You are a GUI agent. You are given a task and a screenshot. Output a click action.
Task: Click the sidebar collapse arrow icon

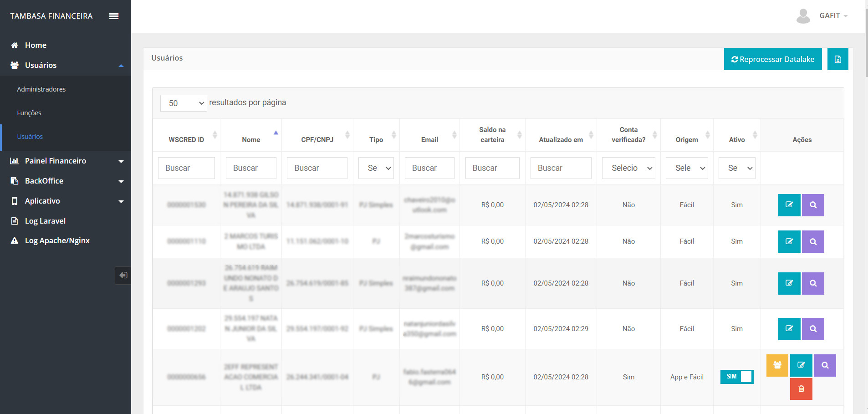coord(123,276)
